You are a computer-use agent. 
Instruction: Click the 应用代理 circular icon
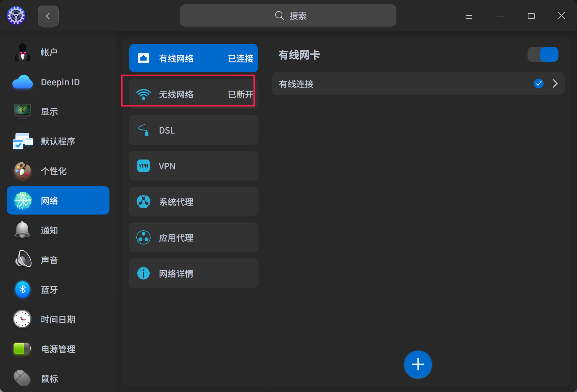pyautogui.click(x=143, y=237)
